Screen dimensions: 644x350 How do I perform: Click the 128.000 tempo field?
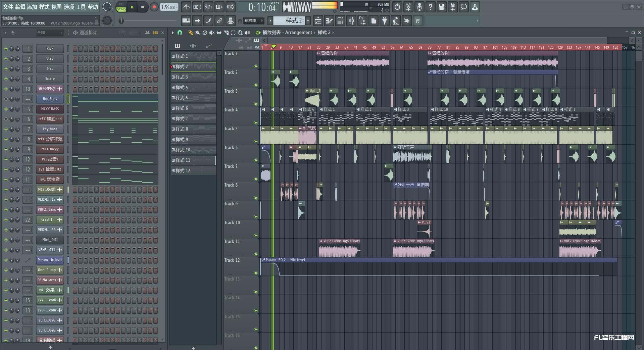169,7
